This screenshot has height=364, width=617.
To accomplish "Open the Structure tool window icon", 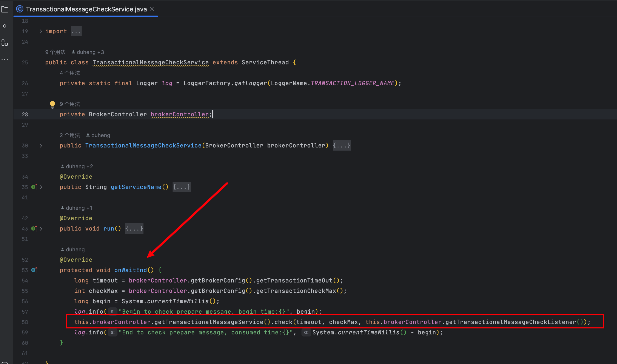I will (x=5, y=43).
